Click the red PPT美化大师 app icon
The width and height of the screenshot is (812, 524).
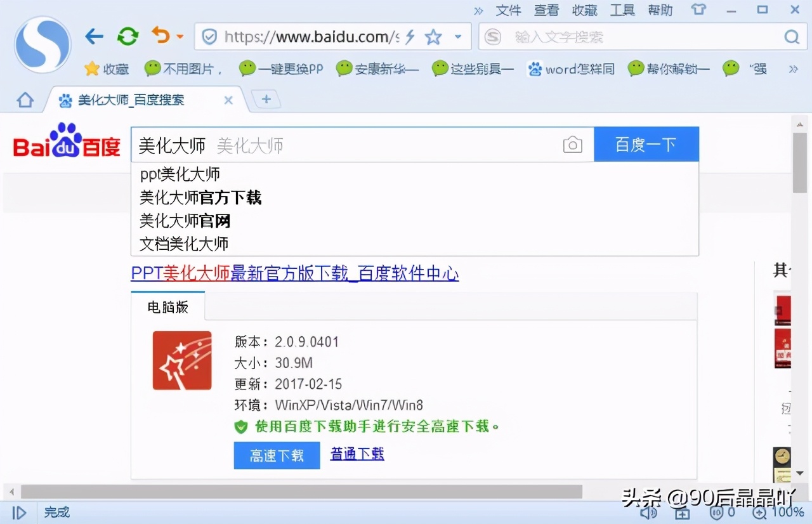click(182, 360)
